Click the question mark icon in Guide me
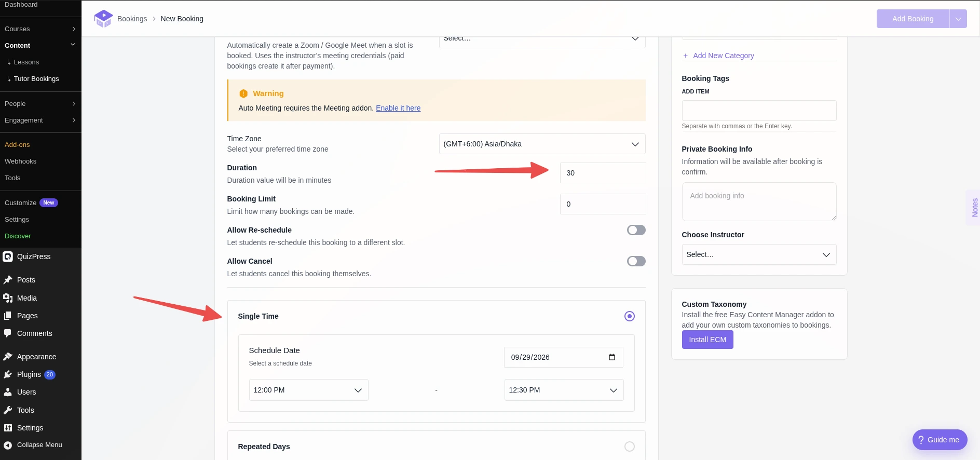This screenshot has width=980, height=460. tap(921, 440)
